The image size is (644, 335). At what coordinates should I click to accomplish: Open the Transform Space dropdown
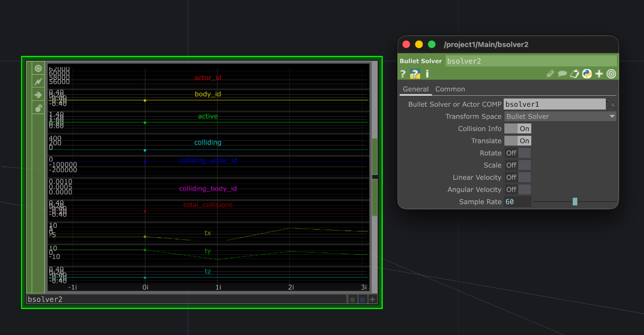coord(560,116)
